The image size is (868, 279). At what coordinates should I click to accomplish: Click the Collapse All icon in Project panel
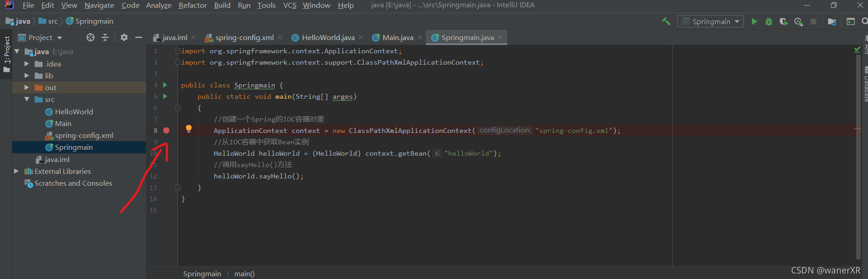tap(105, 37)
